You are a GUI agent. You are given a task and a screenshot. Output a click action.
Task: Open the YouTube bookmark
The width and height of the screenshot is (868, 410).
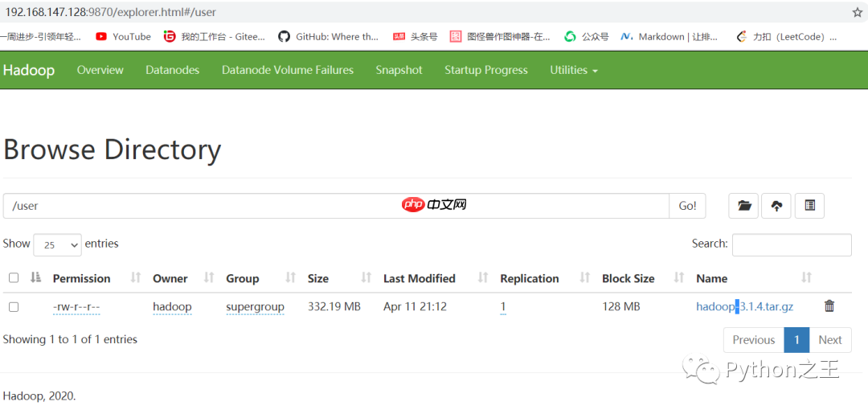(x=123, y=36)
